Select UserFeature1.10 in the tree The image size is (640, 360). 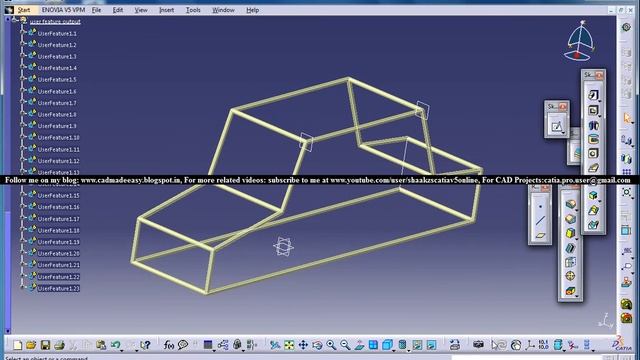[x=58, y=138]
